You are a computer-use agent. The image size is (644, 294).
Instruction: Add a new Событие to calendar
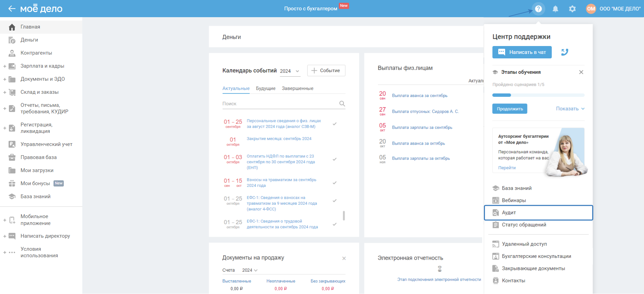(x=326, y=70)
